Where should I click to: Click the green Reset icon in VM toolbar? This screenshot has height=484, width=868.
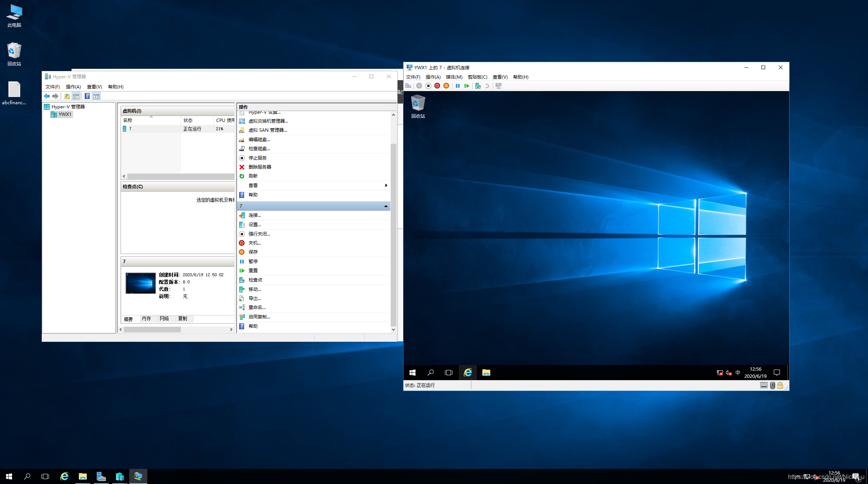point(467,86)
